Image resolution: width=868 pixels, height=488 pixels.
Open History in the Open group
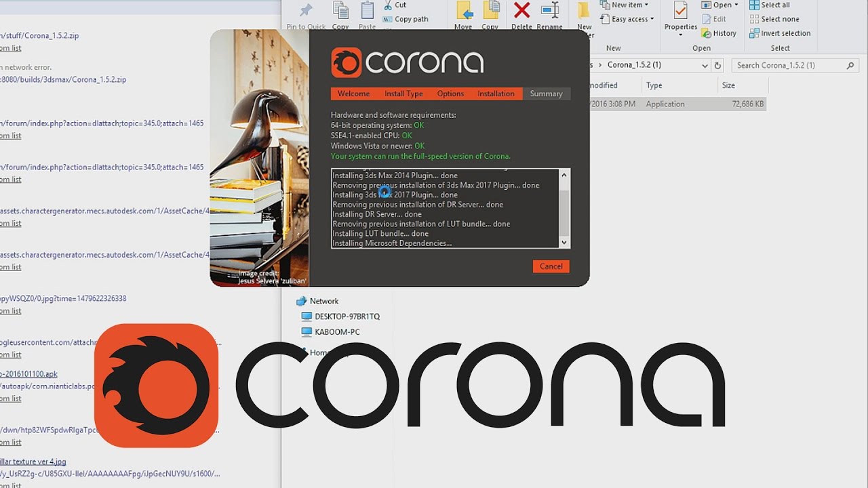[719, 33]
